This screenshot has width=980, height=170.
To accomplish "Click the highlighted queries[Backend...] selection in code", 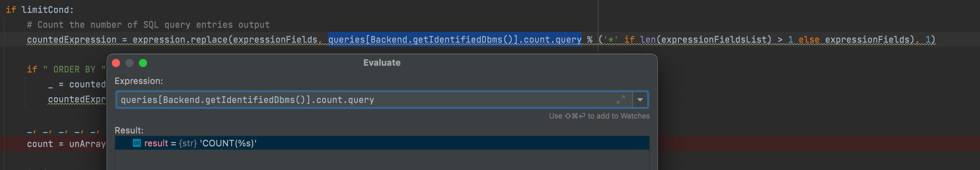I will [x=454, y=40].
